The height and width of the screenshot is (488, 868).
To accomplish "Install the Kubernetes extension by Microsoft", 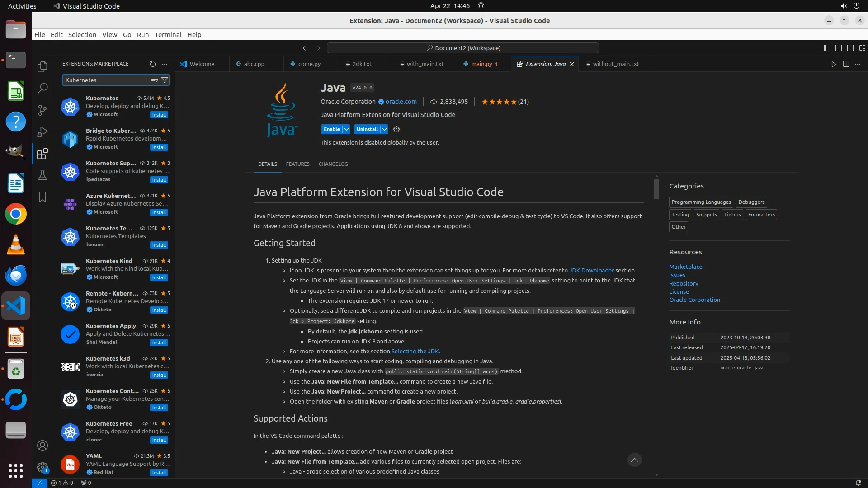I will (x=159, y=115).
